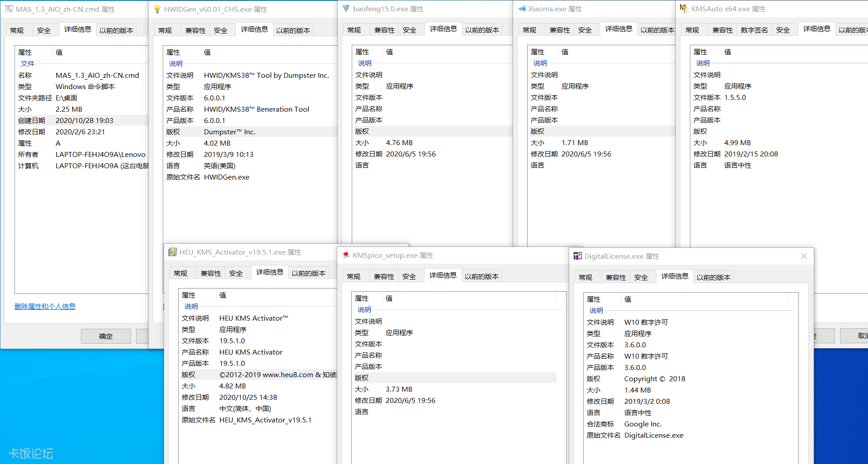Open 兼容性 tab in HWIDGen properties
The image size is (868, 464).
coord(195,30)
